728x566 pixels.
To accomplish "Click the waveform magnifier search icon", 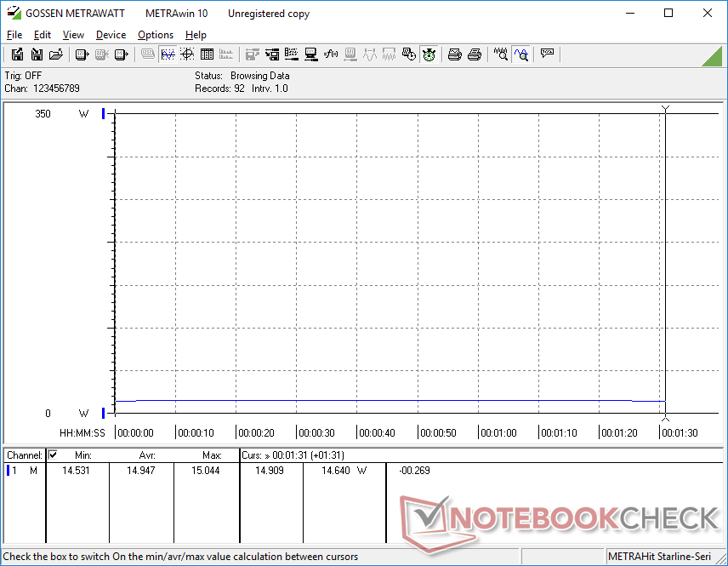I will click(500, 54).
